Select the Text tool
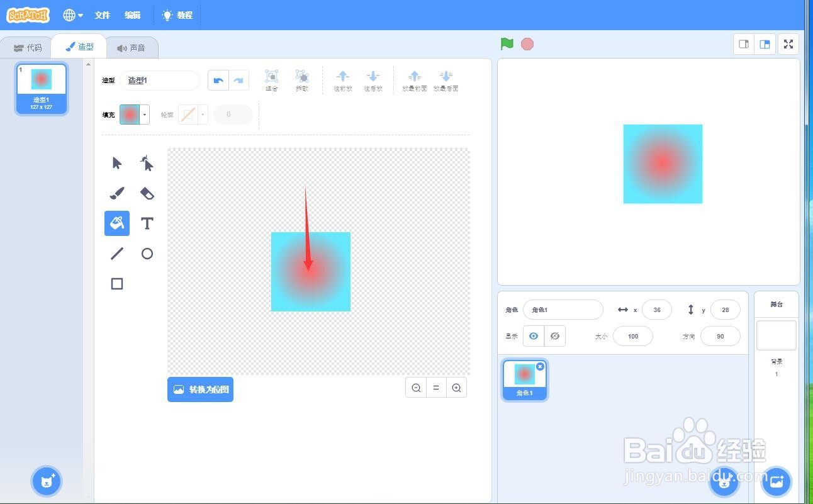 point(147,223)
